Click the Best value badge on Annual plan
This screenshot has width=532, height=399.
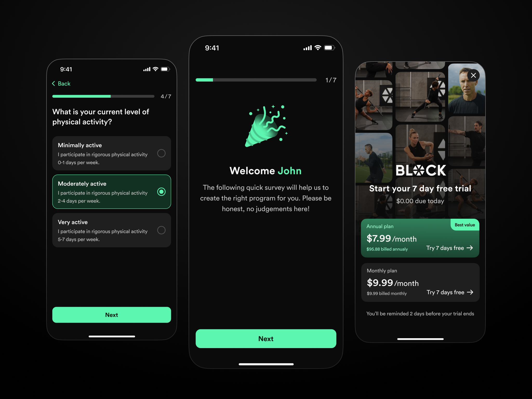coord(464,224)
